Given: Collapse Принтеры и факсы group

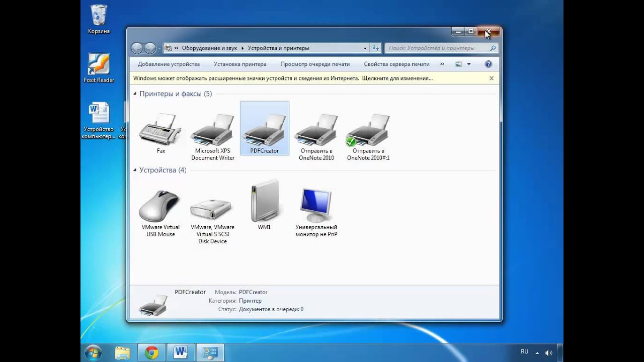Looking at the screenshot, I should pyautogui.click(x=135, y=94).
